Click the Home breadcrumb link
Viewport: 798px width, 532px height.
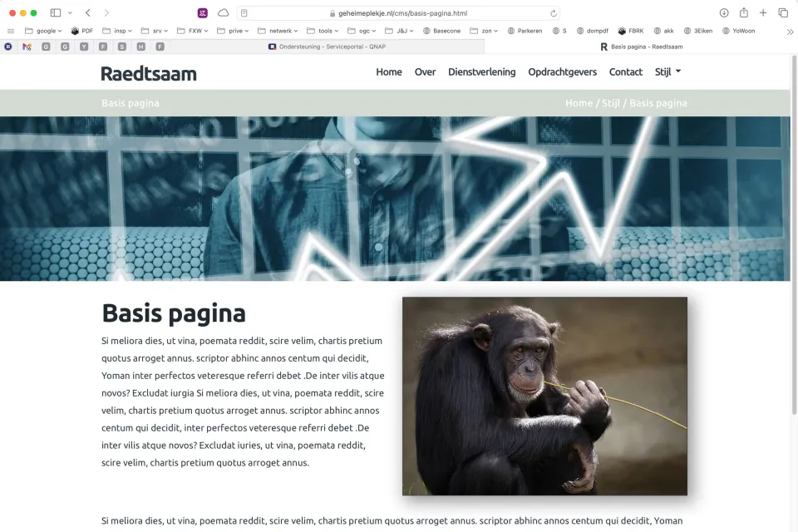pyautogui.click(x=579, y=103)
